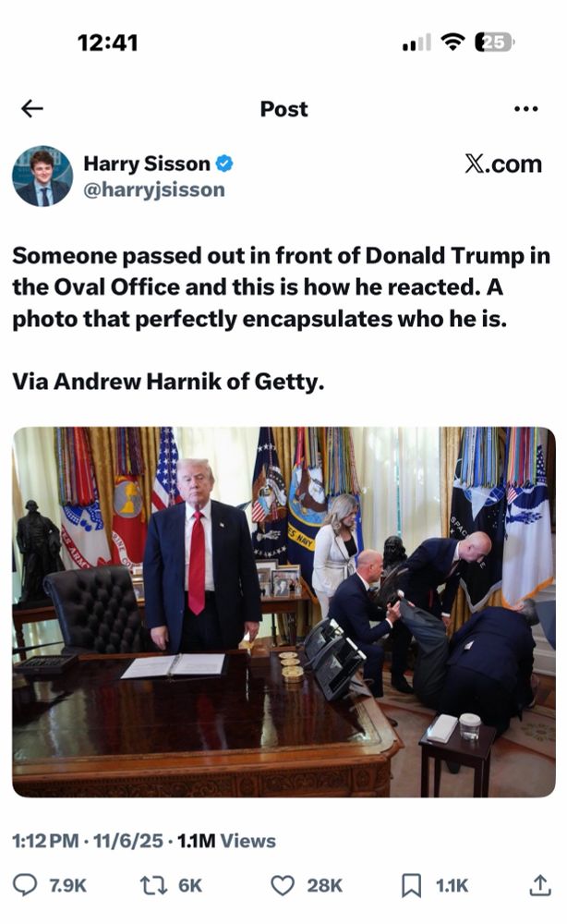Tap the 1.1M Views count
The height and width of the screenshot is (924, 567).
(x=226, y=841)
